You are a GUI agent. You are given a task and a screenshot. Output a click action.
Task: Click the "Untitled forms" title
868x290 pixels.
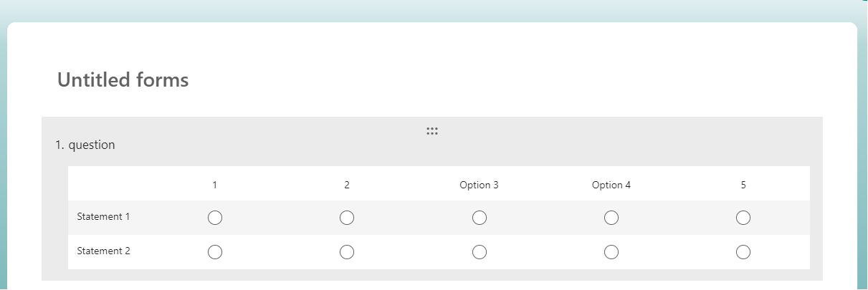pos(123,79)
